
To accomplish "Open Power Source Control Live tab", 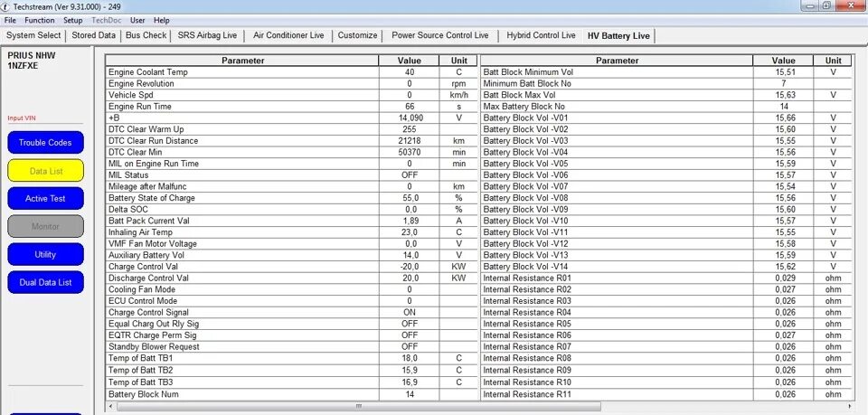I will point(440,35).
